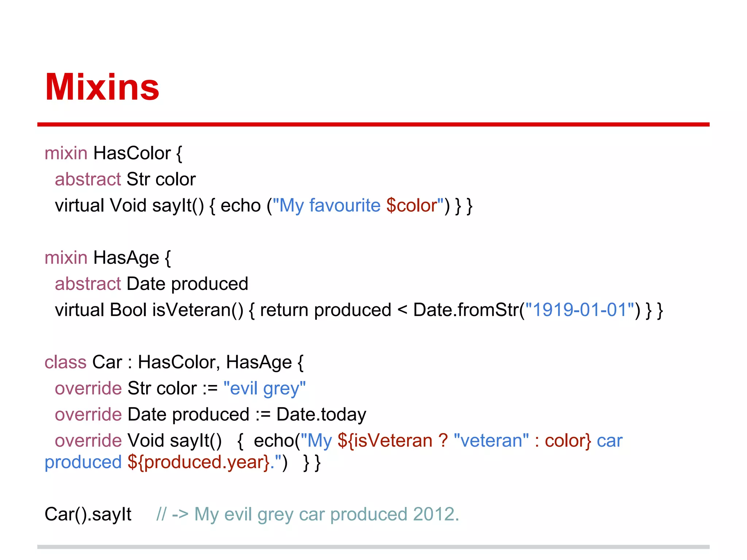Click the '${isVeteran ?' interpolation expression
747x560 pixels.
[392, 441]
